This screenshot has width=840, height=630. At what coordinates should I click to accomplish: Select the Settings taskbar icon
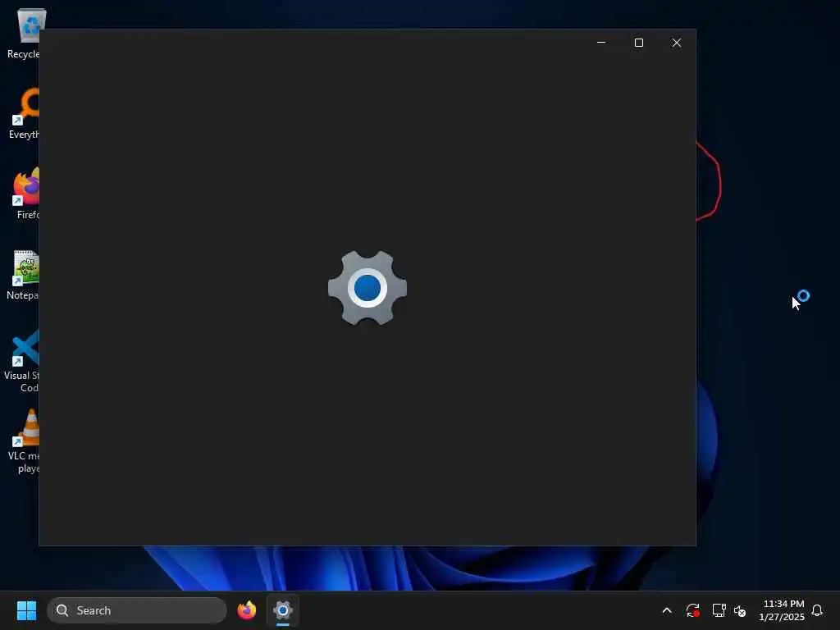pyautogui.click(x=283, y=610)
